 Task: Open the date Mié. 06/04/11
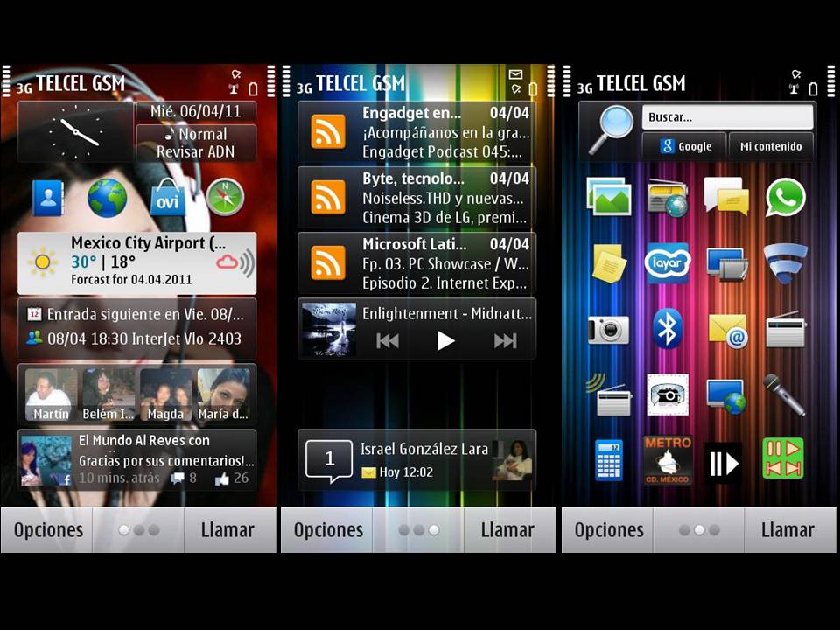pyautogui.click(x=196, y=111)
